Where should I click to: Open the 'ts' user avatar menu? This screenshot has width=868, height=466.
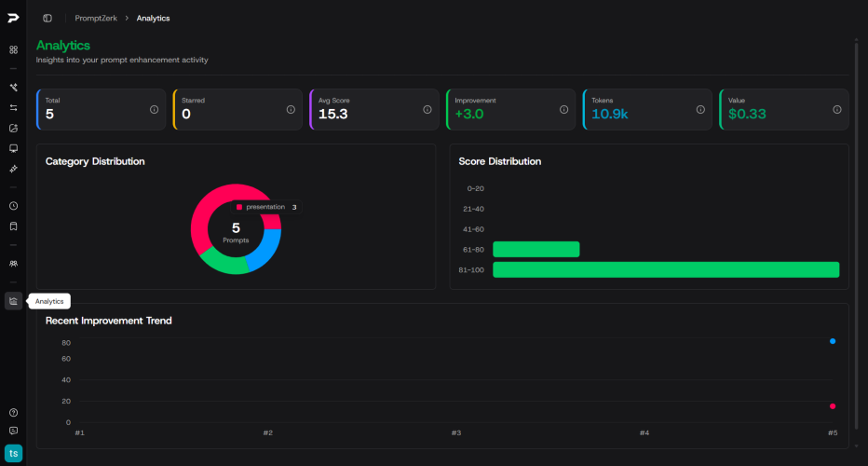(x=13, y=453)
